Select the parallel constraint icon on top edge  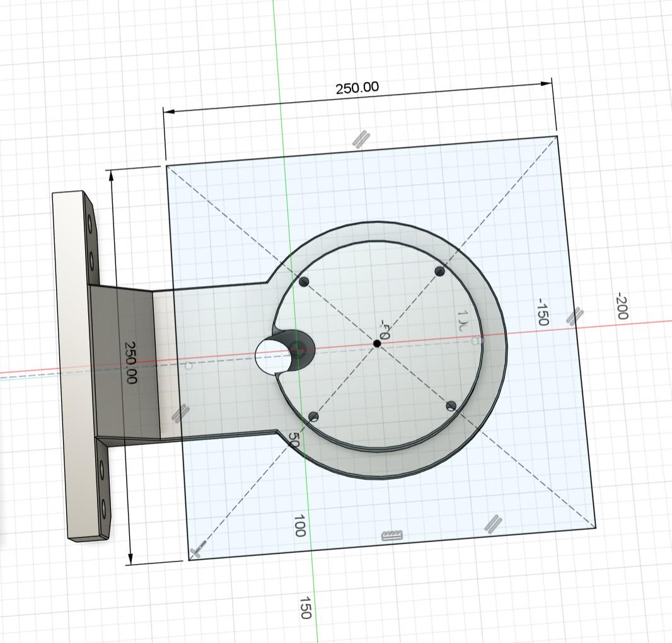[x=361, y=139]
